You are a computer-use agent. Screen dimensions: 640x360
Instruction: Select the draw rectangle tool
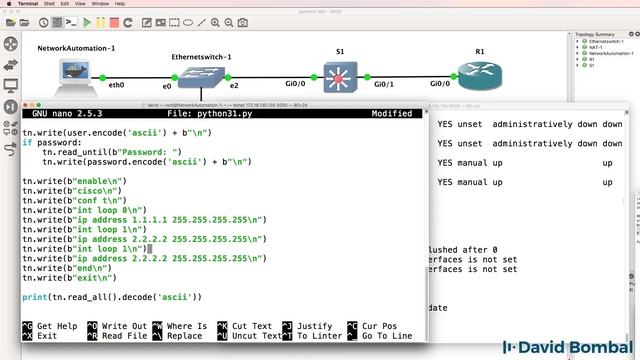click(174, 23)
